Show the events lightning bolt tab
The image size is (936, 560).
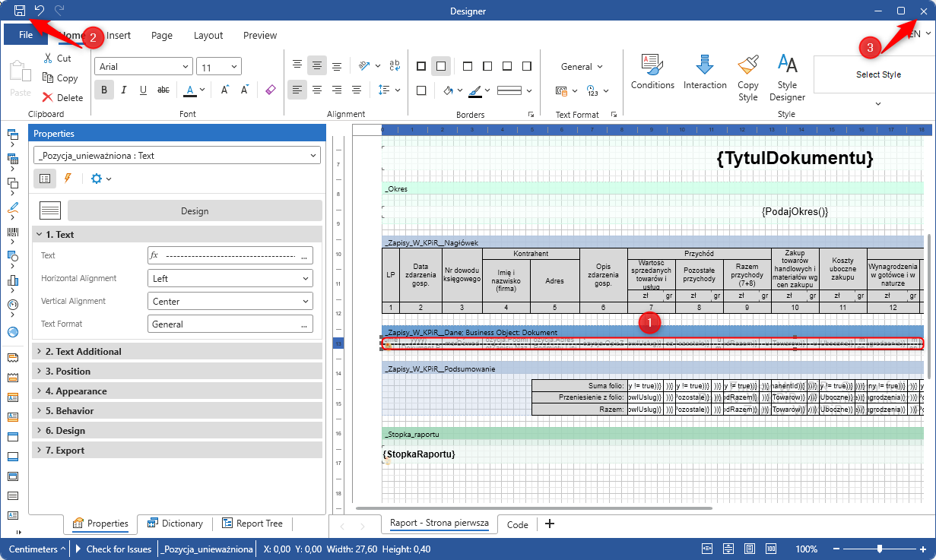68,179
